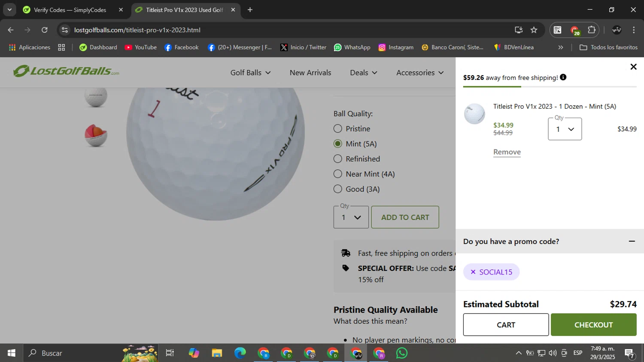Open the notification center
Screen dimensions: 644x362
pos(630,353)
